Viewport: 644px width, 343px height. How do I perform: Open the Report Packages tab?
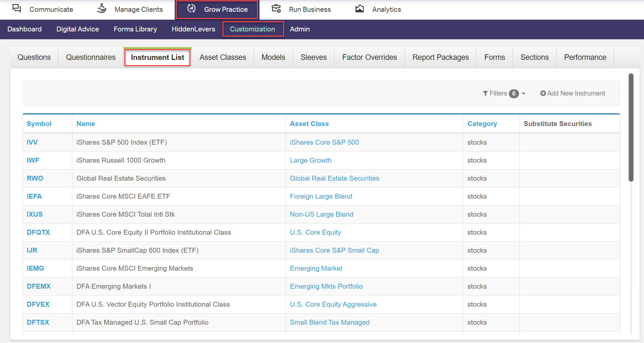click(x=440, y=57)
